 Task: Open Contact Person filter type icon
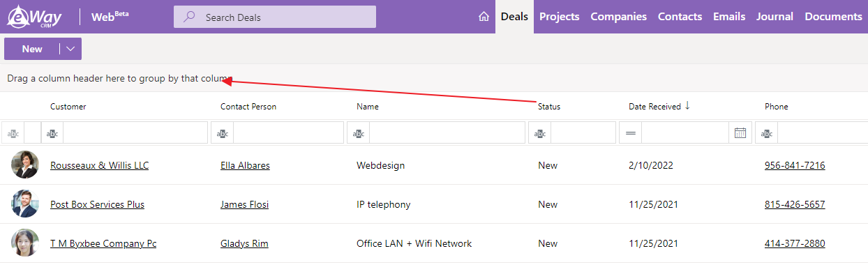coord(222,132)
